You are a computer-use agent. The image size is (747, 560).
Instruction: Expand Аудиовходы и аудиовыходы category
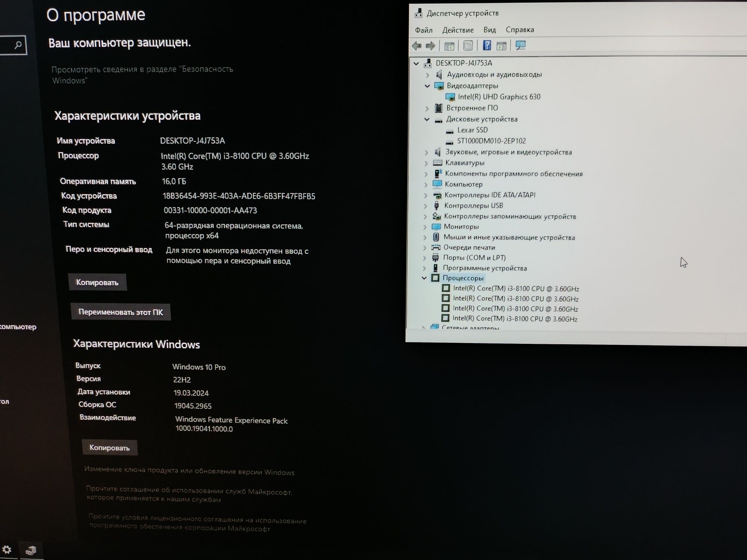point(428,75)
